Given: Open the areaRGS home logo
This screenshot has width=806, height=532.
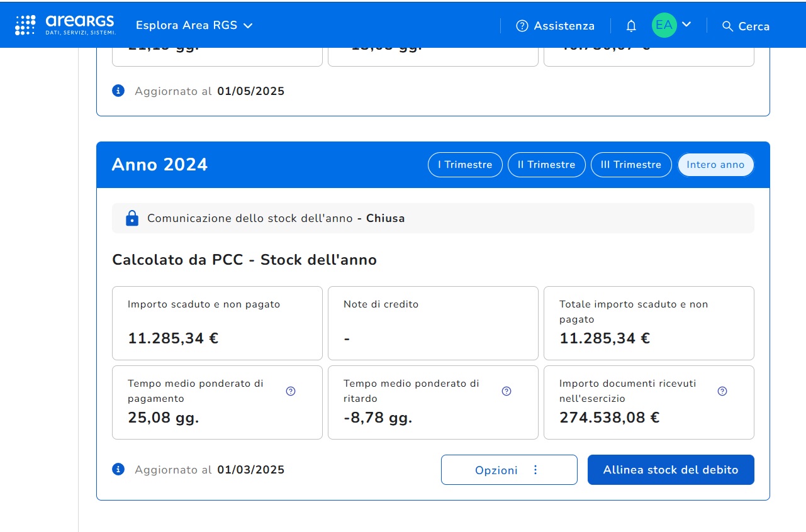Looking at the screenshot, I should [x=65, y=25].
